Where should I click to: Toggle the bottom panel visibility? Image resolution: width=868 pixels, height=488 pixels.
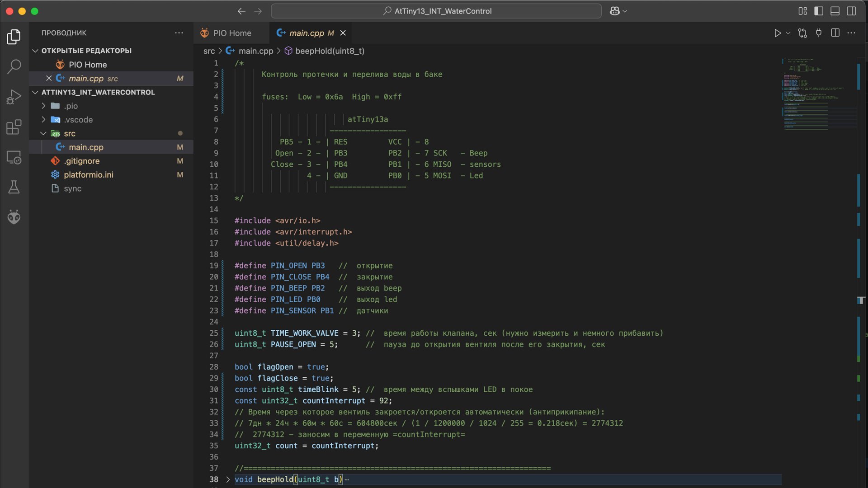point(835,11)
